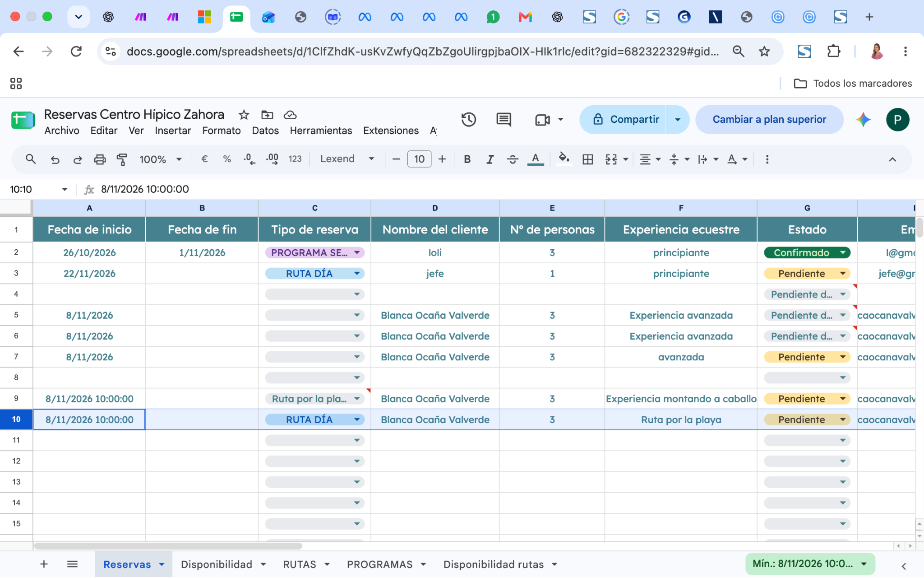The height and width of the screenshot is (578, 924).
Task: Switch to the Disponibilidad sheet tab
Action: coord(217,564)
